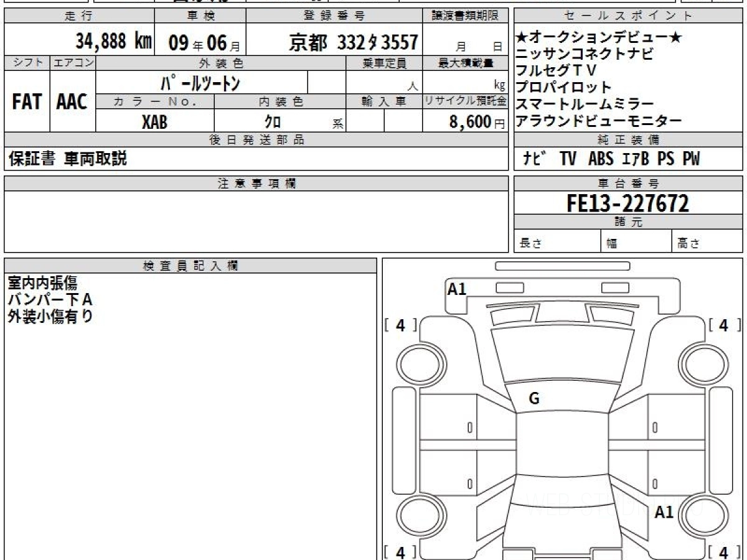Image resolution: width=747 pixels, height=560 pixels.
Task: Select the FAT shift type cell
Action: click(27, 102)
